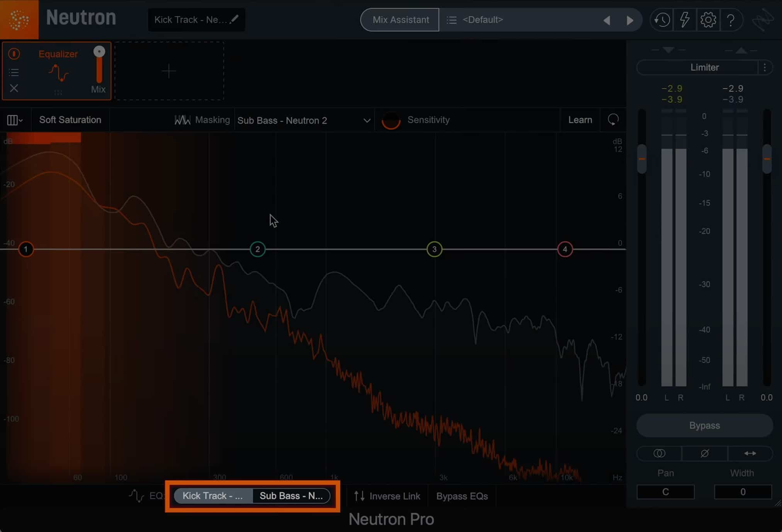Viewport: 782px width, 532px height.
Task: Open the Limiter options three-dot menu
Action: [765, 68]
